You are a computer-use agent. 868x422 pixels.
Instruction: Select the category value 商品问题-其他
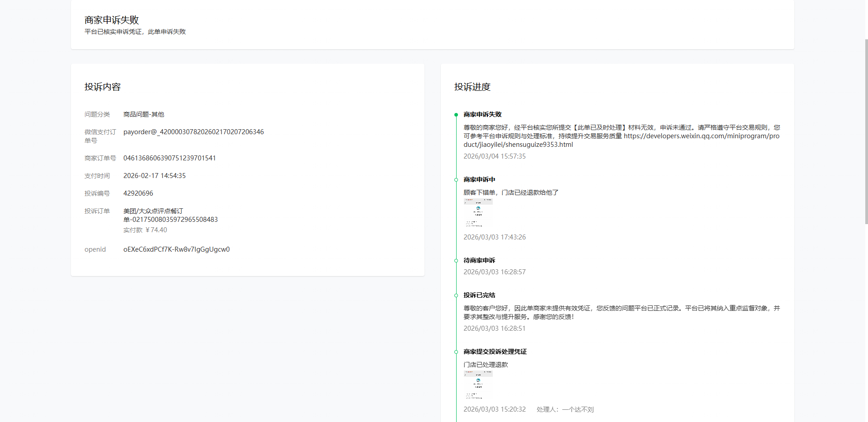coord(144,114)
